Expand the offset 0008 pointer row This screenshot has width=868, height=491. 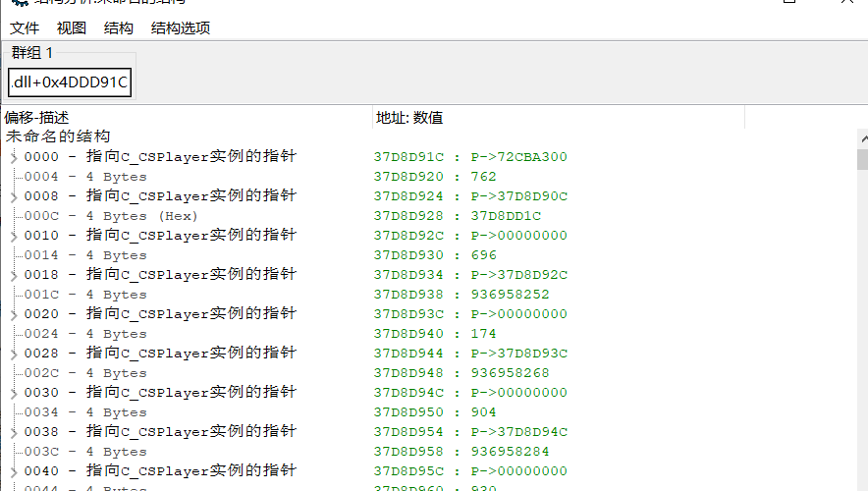(x=14, y=196)
